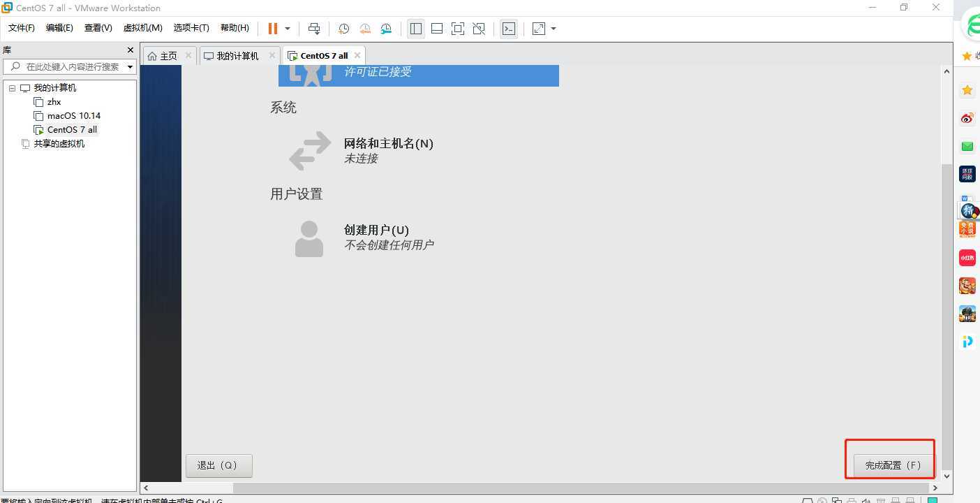Revert to the previous snapshot via toolbar icon
The height and width of the screenshot is (503, 980).
pos(364,29)
